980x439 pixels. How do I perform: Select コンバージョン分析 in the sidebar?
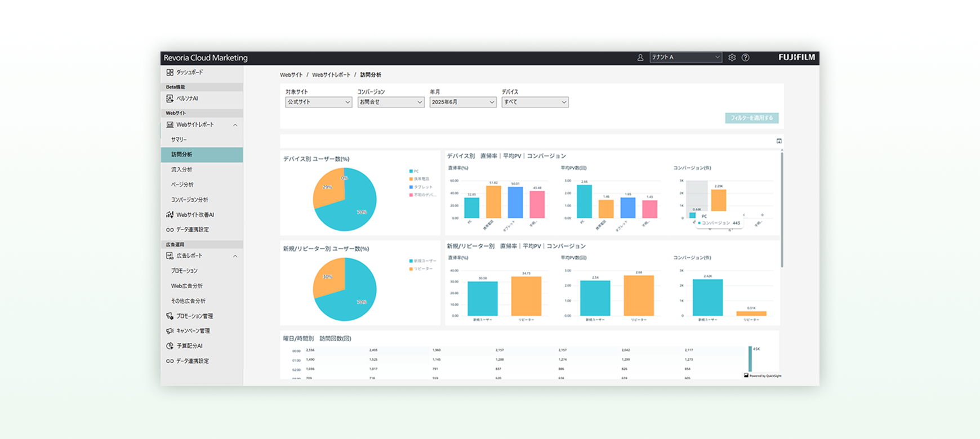(189, 200)
